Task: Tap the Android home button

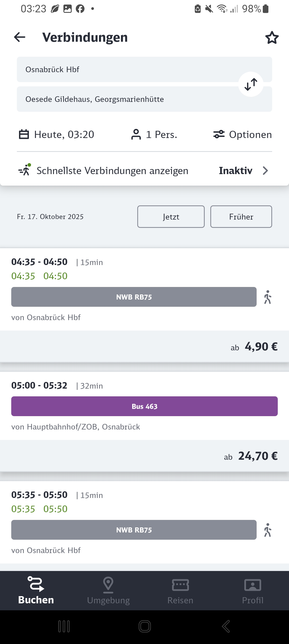Action: coord(144,626)
